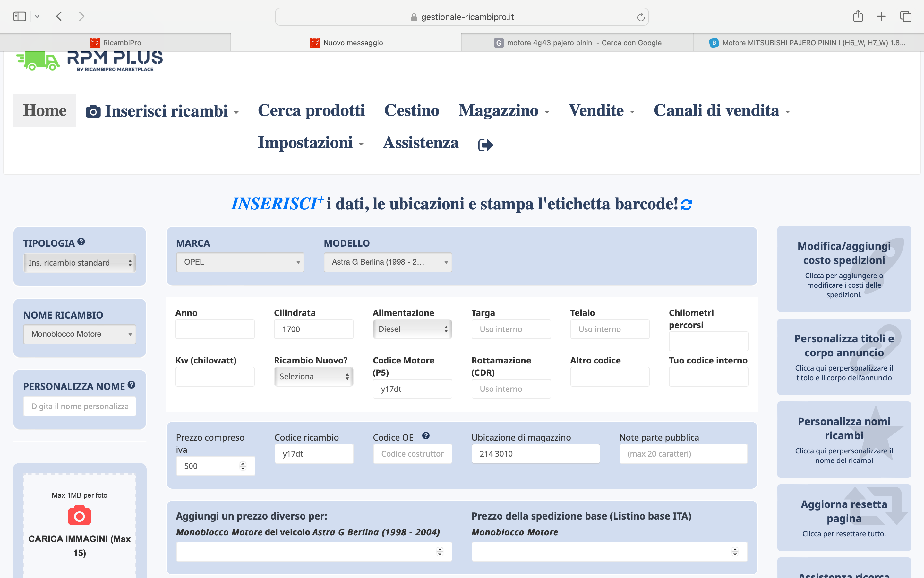This screenshot has height=578, width=924.
Task: Click the Codice OE help icon
Action: click(x=426, y=436)
